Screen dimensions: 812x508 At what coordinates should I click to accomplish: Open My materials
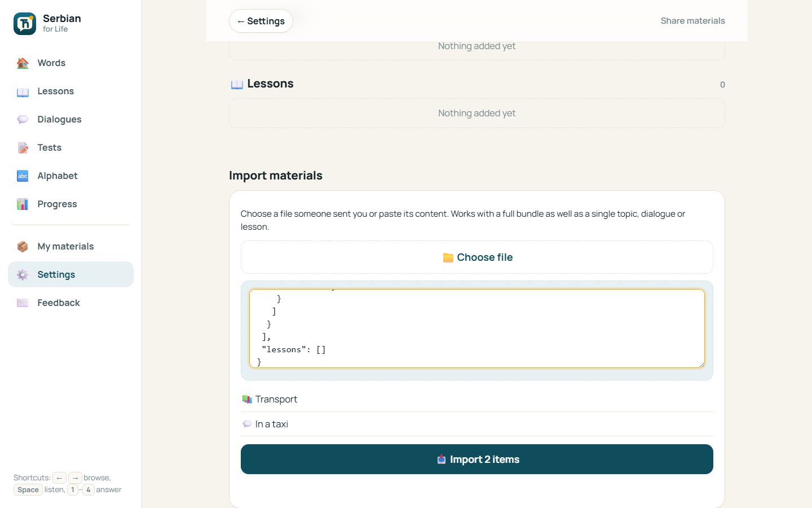pyautogui.click(x=70, y=247)
